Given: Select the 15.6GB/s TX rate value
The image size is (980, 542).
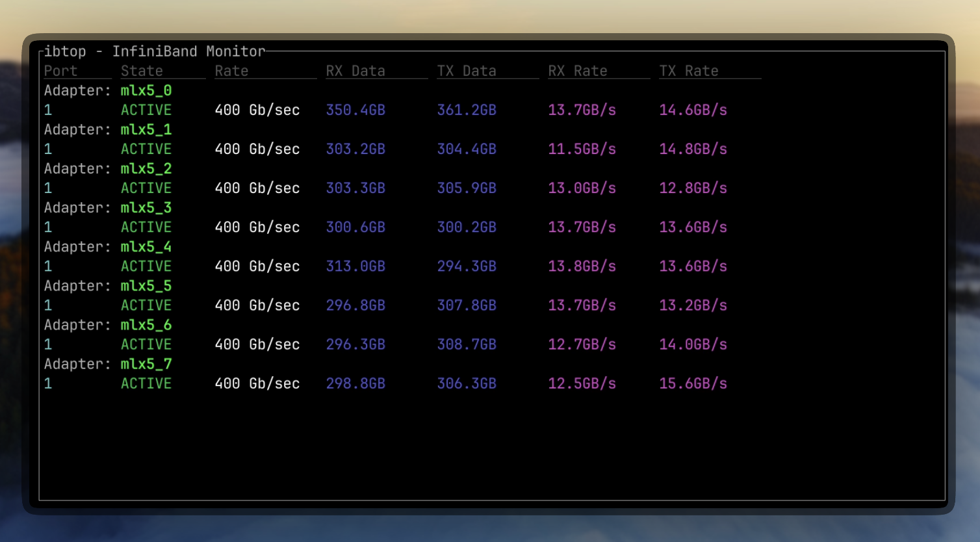Looking at the screenshot, I should (692, 383).
